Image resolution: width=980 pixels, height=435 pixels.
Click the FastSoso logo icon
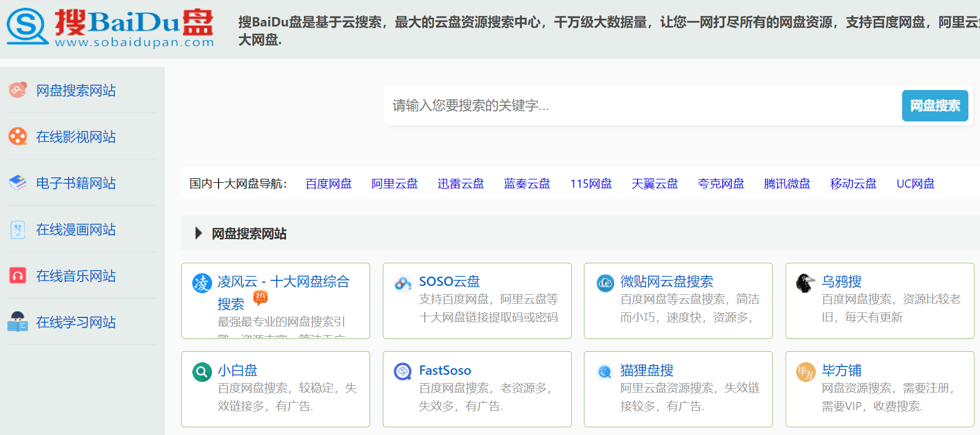[x=403, y=372]
